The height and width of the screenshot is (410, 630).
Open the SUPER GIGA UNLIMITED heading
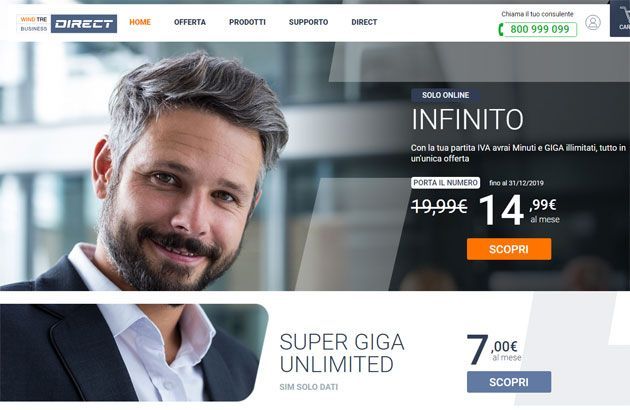[342, 353]
